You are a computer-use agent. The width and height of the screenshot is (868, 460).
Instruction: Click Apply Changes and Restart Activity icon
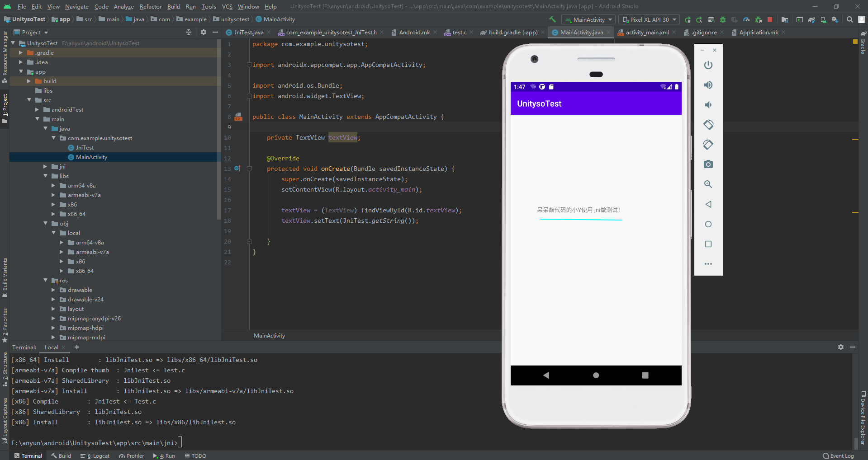(699, 19)
